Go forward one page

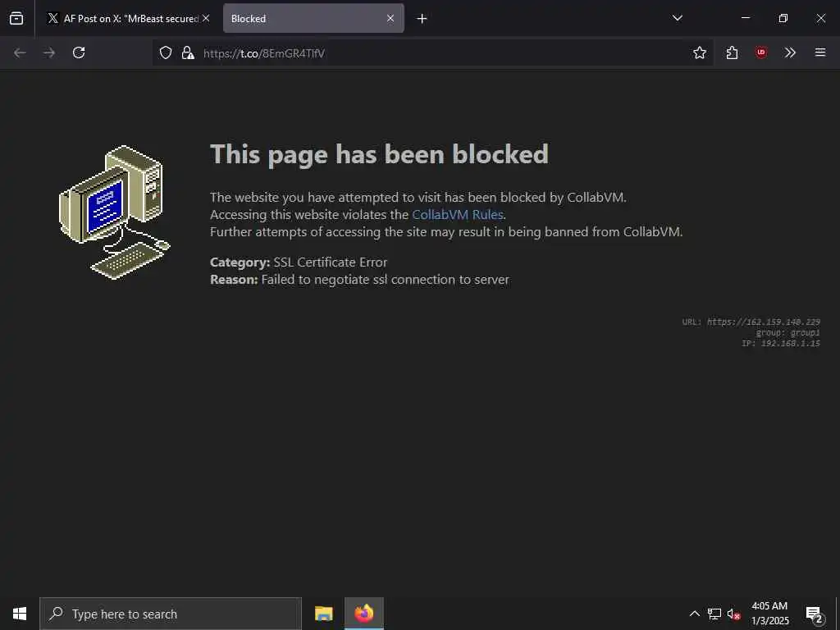49,52
